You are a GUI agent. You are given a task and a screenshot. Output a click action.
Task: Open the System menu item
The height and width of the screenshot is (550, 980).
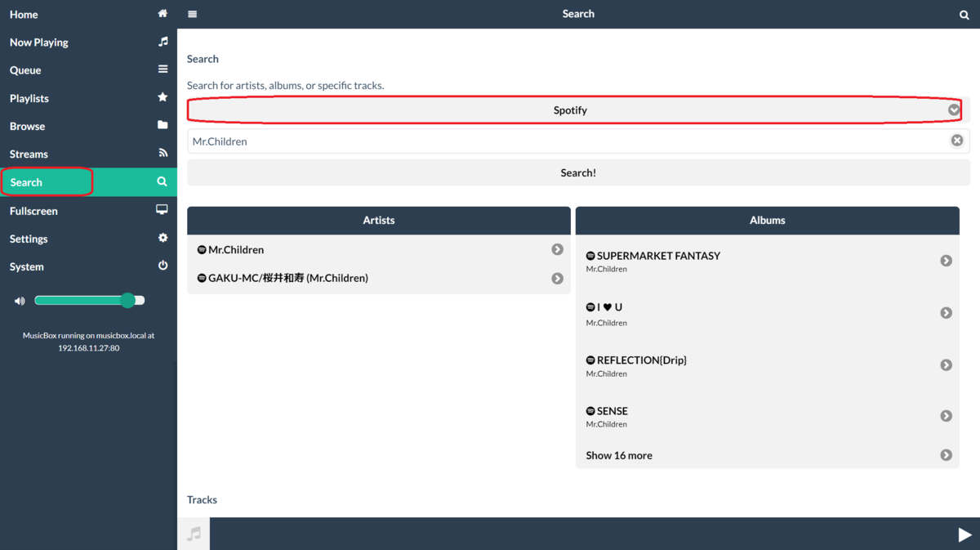click(88, 266)
